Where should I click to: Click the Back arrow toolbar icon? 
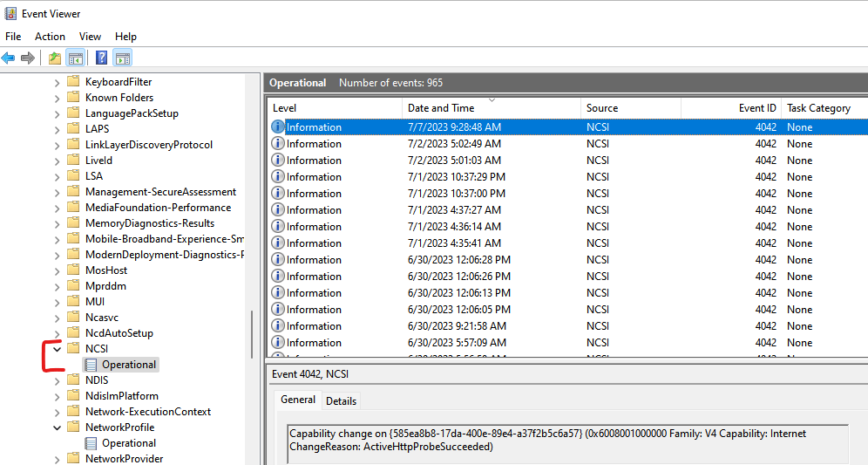(9, 58)
